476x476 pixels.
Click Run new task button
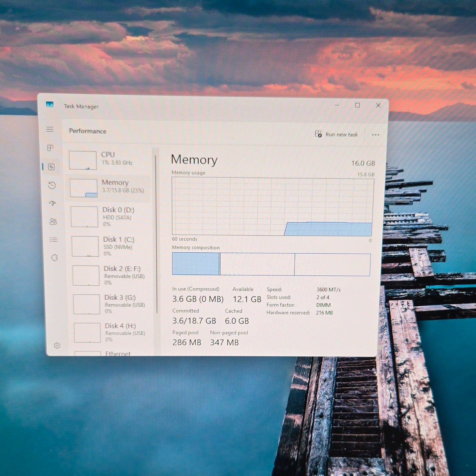coord(336,134)
